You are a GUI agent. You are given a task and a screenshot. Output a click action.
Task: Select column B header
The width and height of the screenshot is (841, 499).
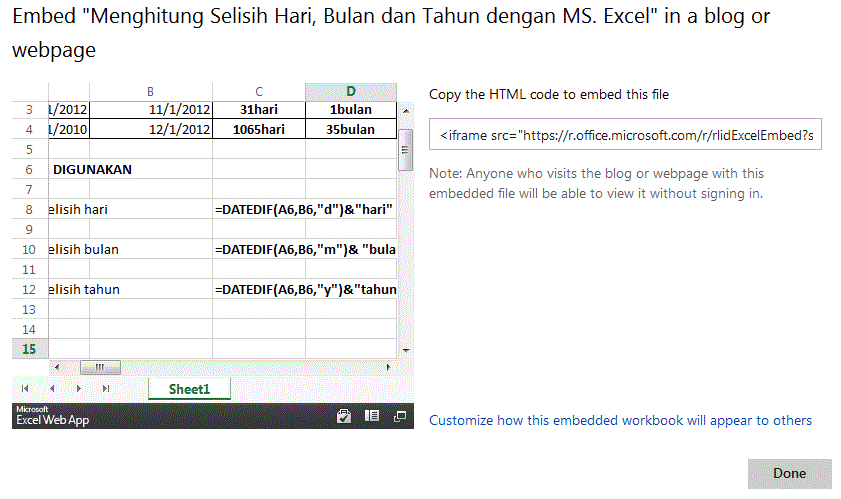click(151, 92)
